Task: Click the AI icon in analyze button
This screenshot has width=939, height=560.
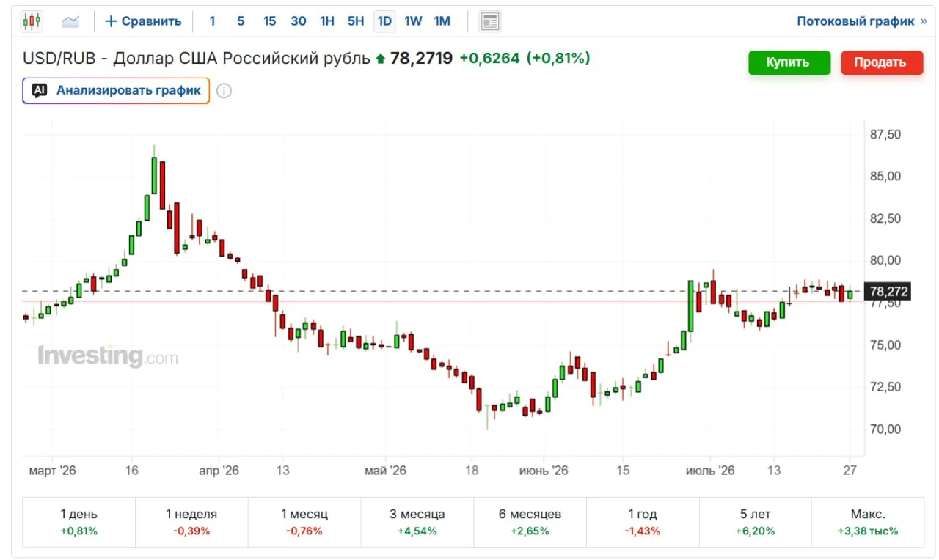Action: [x=40, y=91]
